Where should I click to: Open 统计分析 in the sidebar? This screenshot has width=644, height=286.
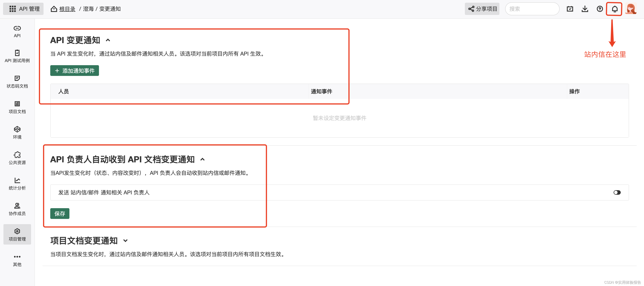pyautogui.click(x=17, y=184)
